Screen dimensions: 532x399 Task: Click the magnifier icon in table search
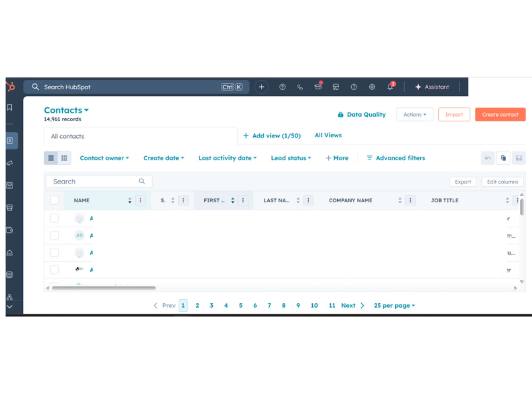point(142,181)
